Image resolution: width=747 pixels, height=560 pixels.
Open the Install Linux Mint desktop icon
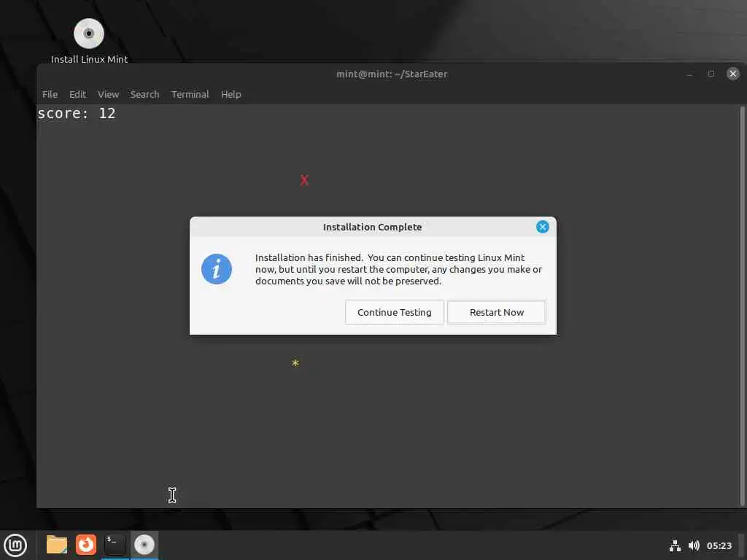(89, 41)
